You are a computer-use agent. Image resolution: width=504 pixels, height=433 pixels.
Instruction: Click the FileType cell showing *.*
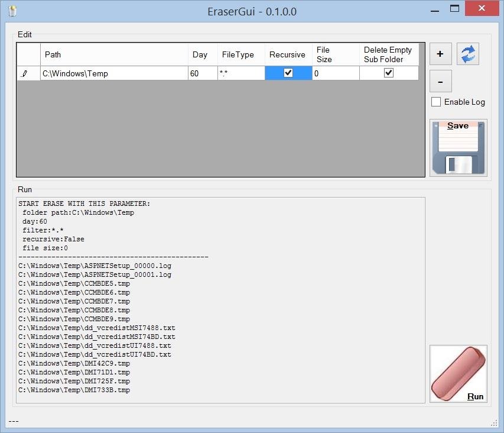coord(239,73)
